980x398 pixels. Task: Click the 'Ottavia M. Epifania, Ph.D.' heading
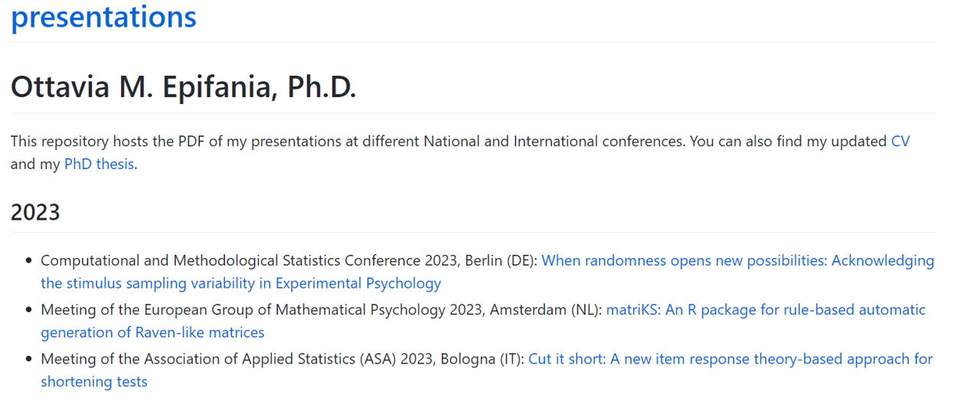coord(184,88)
